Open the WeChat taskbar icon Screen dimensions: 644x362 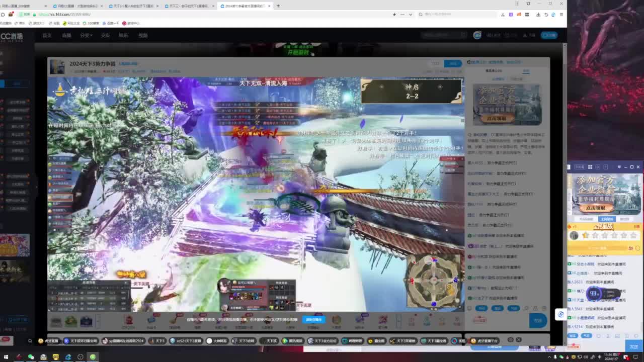coord(31,357)
